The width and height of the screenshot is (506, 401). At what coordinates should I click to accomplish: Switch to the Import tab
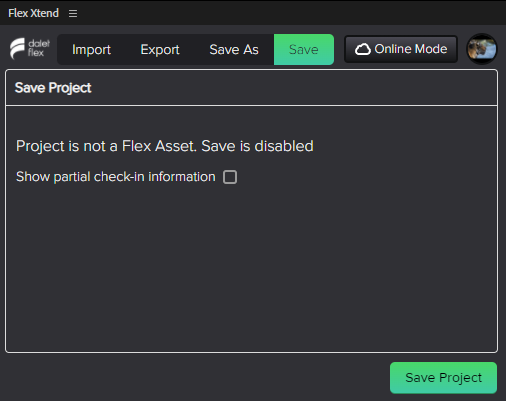(x=91, y=49)
